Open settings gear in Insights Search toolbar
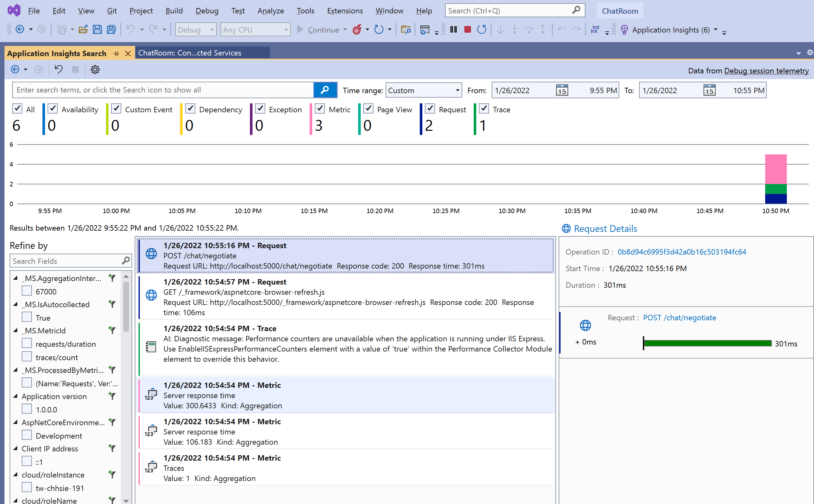The width and height of the screenshot is (814, 504). click(95, 69)
